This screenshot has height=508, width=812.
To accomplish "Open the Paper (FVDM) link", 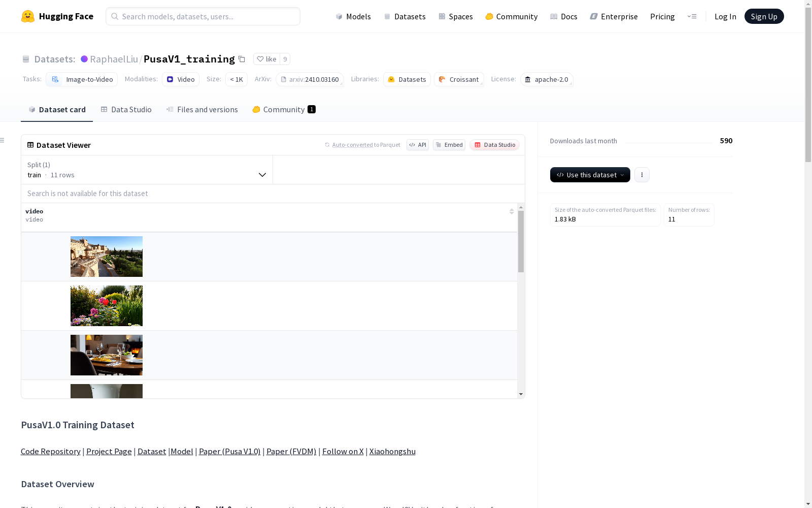I will 291,451.
